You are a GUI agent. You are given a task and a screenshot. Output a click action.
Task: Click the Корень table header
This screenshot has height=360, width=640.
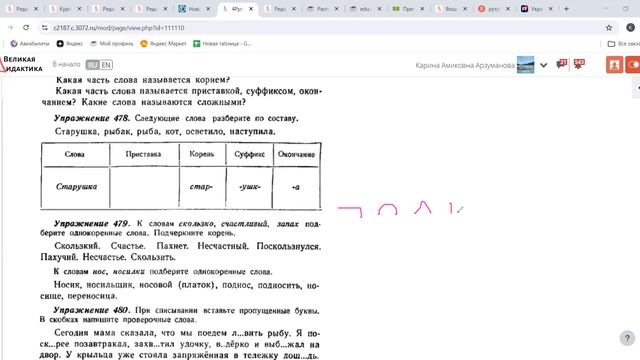(202, 154)
